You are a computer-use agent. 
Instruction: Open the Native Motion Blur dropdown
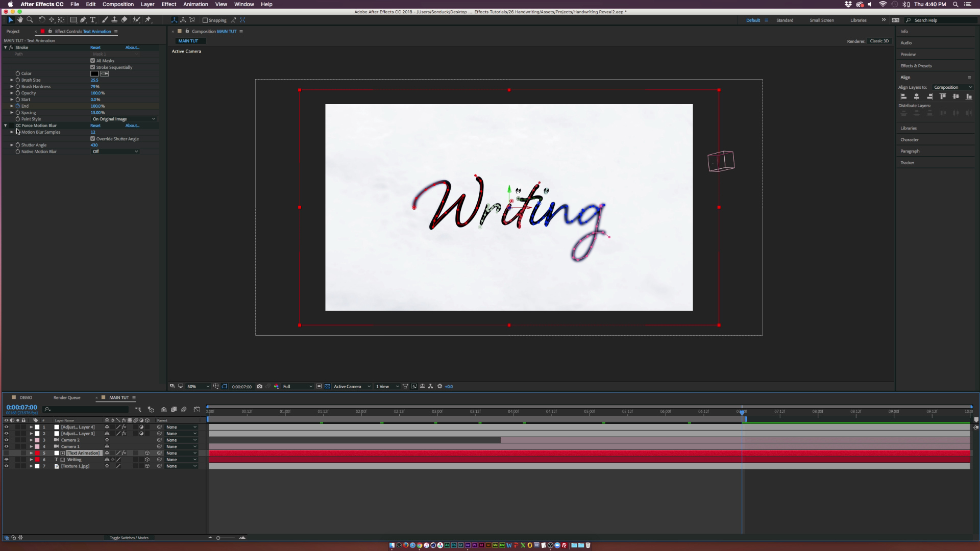(115, 152)
